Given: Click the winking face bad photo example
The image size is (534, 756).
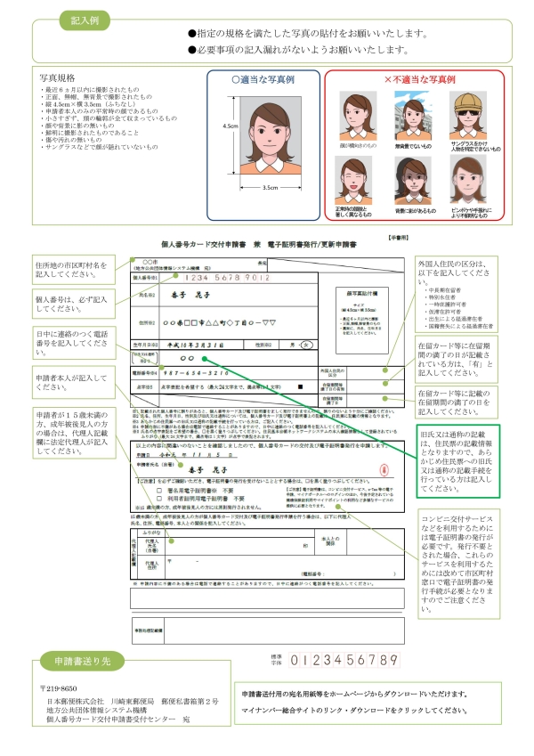Looking at the screenshot, I should (352, 181).
